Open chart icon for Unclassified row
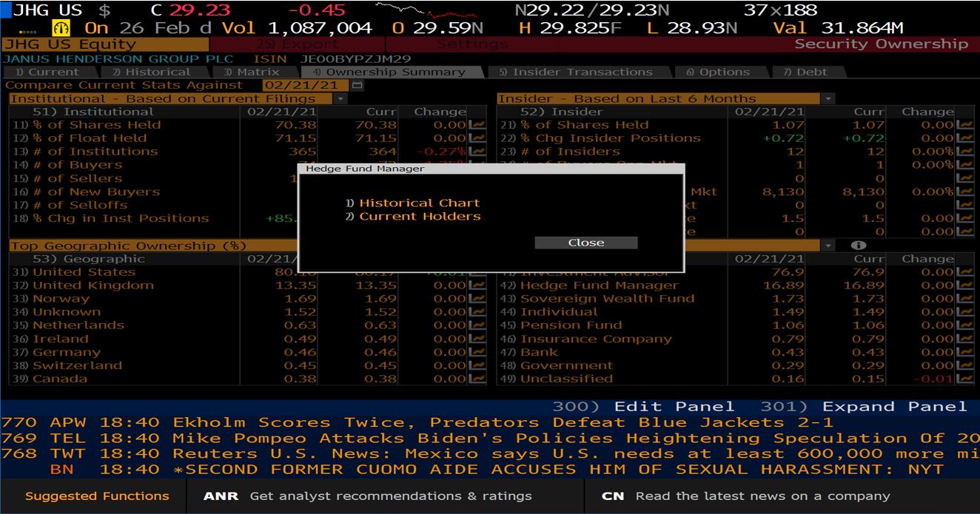The image size is (980, 514). pos(964,379)
